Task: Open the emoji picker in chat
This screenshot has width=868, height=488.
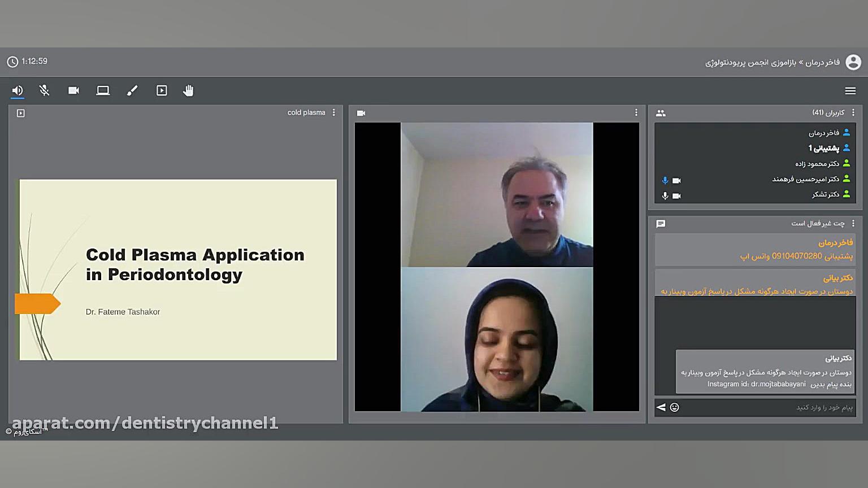Action: click(x=674, y=407)
